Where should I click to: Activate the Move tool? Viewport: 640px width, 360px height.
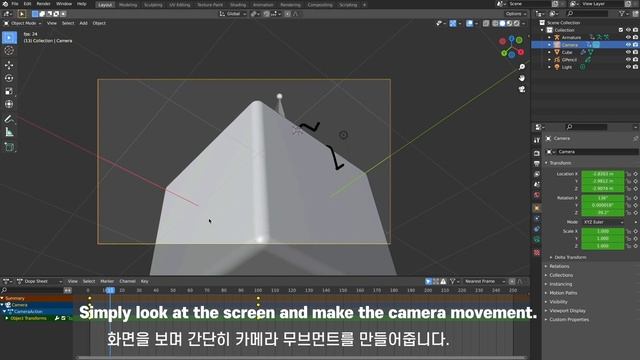[9, 65]
